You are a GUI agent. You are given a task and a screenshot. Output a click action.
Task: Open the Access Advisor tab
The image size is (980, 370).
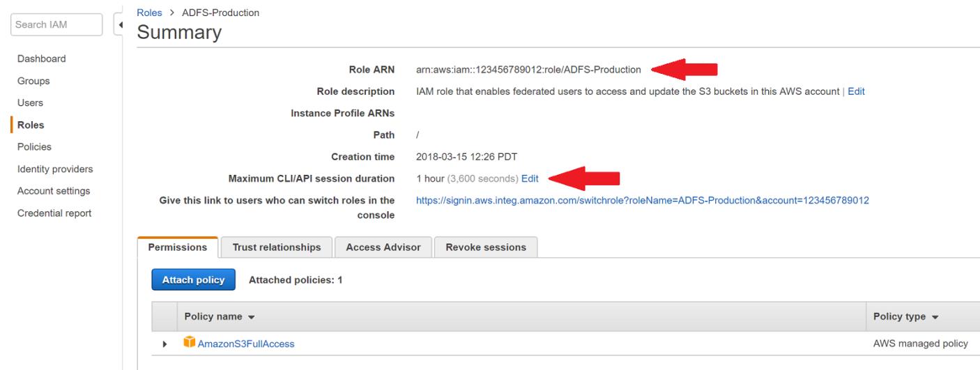(x=383, y=247)
